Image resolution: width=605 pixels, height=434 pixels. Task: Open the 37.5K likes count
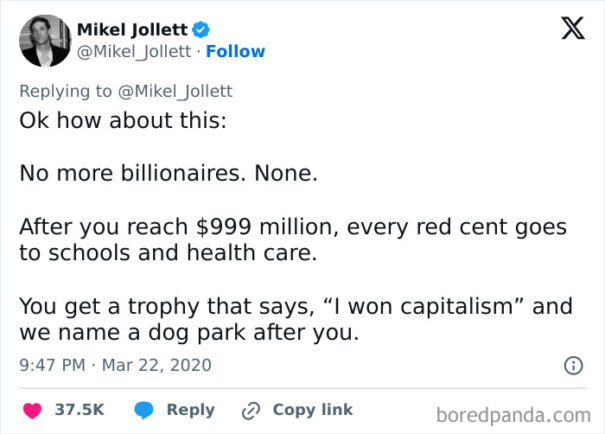(x=79, y=410)
